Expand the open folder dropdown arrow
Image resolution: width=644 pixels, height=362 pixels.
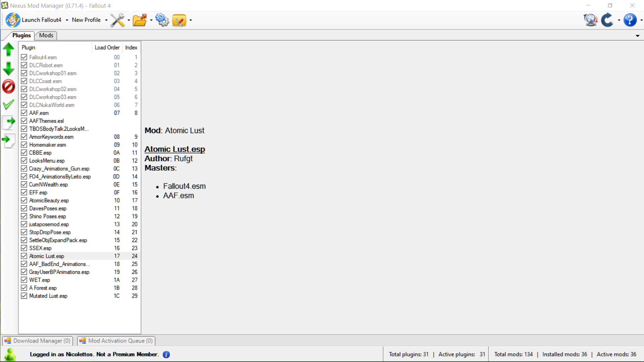pyautogui.click(x=151, y=20)
